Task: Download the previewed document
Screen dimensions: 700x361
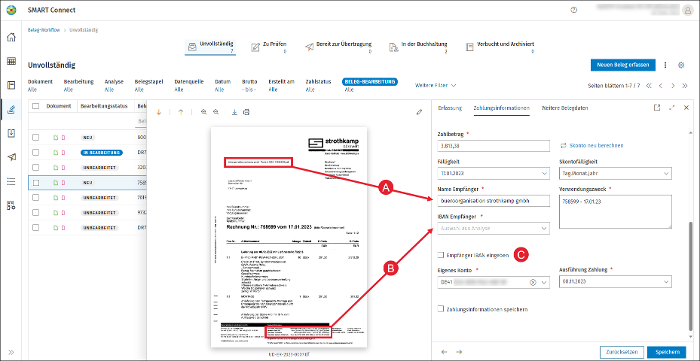Action: click(234, 112)
